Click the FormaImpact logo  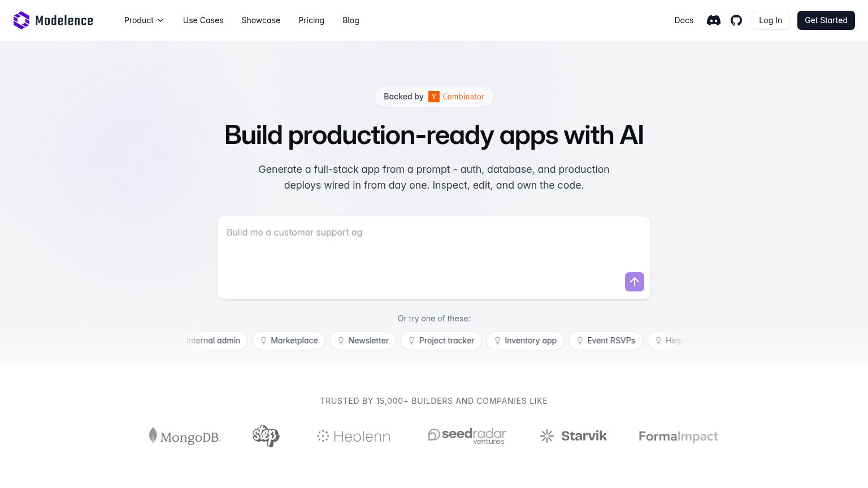point(678,436)
